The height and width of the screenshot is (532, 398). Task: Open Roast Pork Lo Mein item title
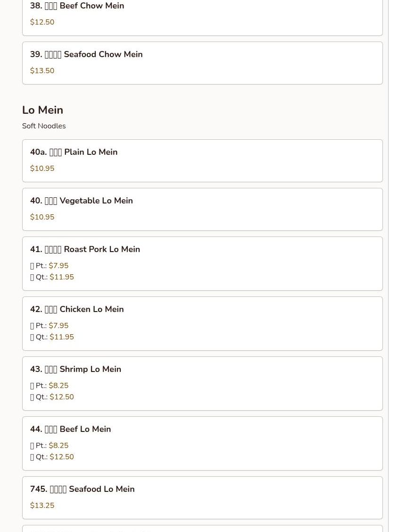pos(85,249)
